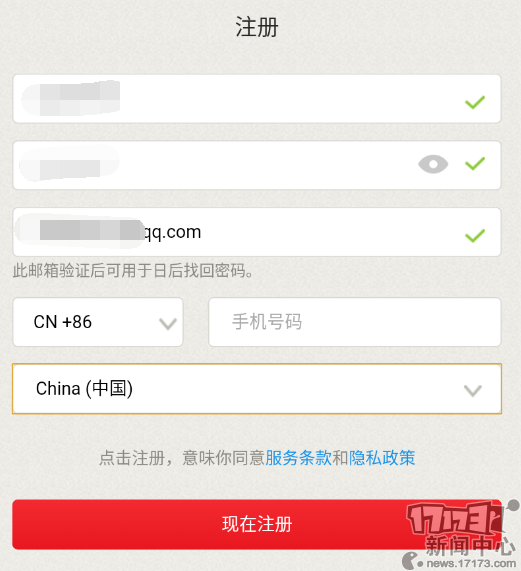Click the green checkmark in email field
Screen dimensions: 521x571
point(475,236)
